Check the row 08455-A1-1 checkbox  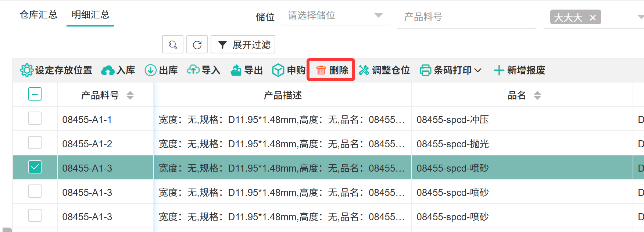[35, 119]
